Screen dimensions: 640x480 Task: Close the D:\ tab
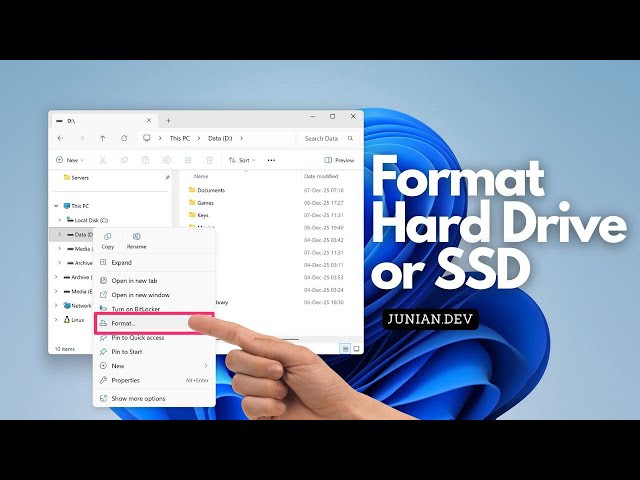149,120
